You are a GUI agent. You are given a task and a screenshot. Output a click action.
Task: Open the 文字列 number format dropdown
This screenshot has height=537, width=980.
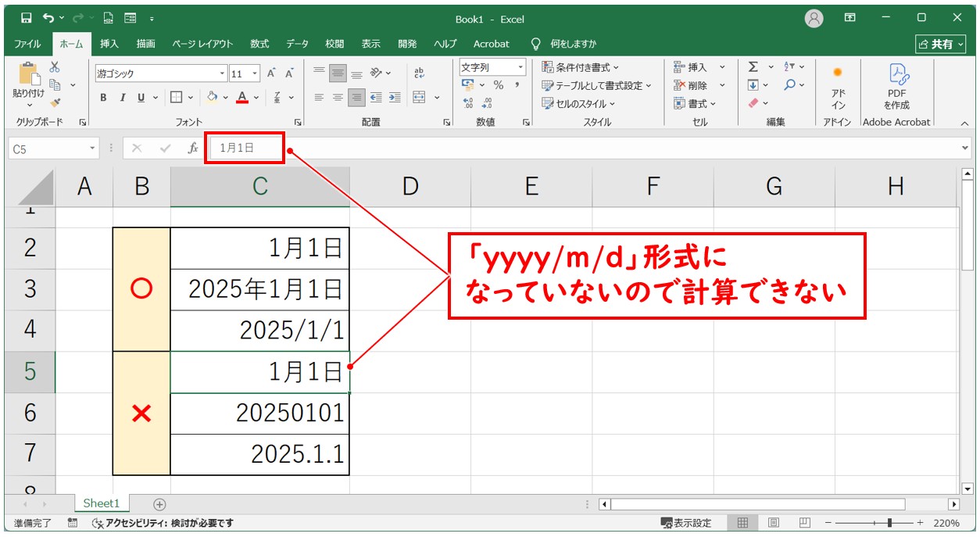click(x=520, y=67)
